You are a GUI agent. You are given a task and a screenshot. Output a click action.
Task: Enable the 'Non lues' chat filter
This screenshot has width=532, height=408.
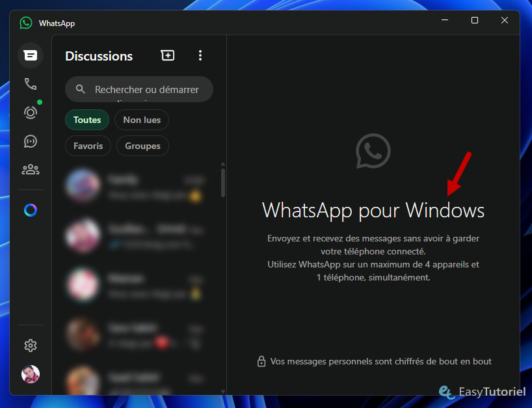[x=141, y=120]
